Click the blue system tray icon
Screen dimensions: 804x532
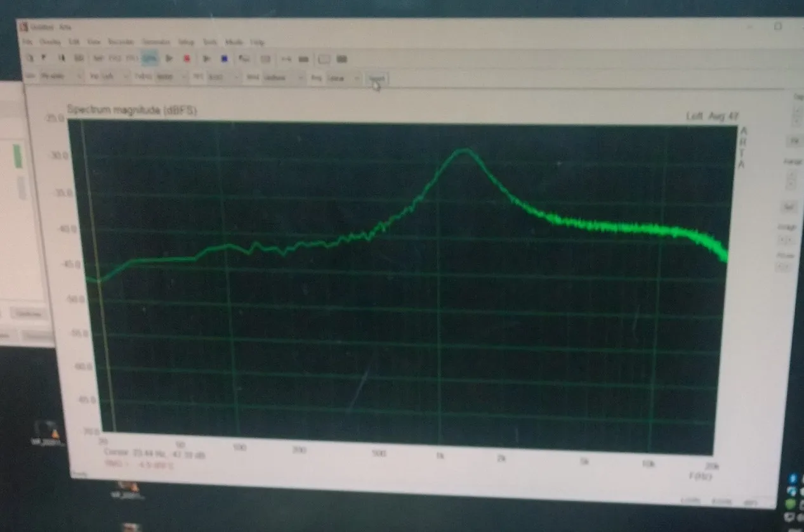(x=793, y=478)
